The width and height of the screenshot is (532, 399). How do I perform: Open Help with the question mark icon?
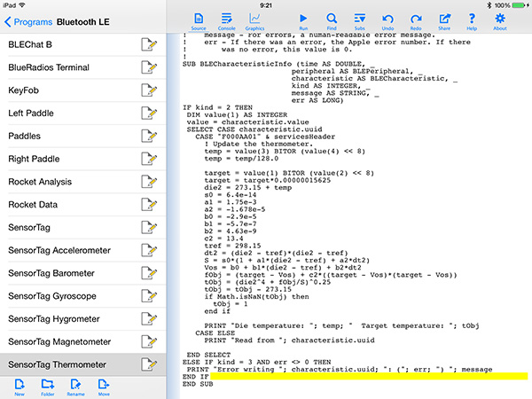[472, 21]
